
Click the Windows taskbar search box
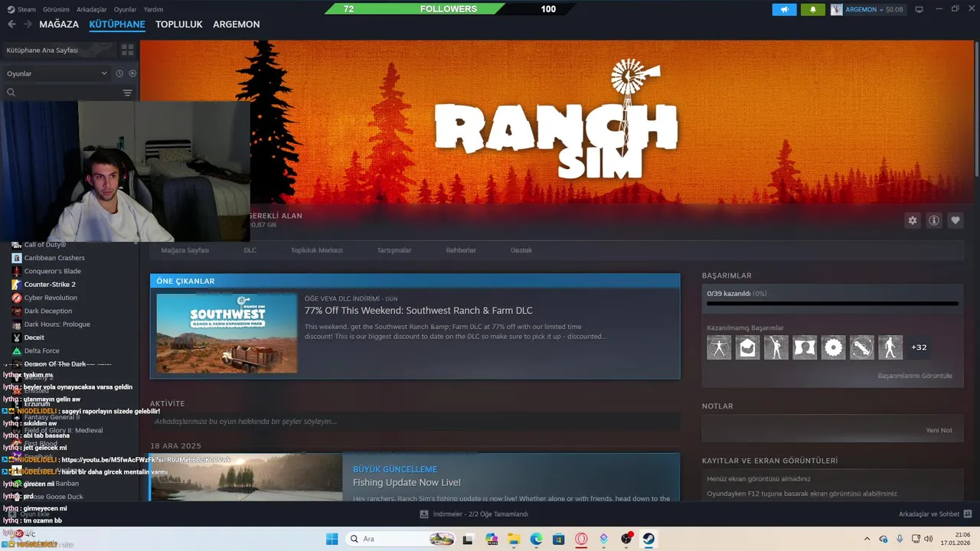point(400,539)
